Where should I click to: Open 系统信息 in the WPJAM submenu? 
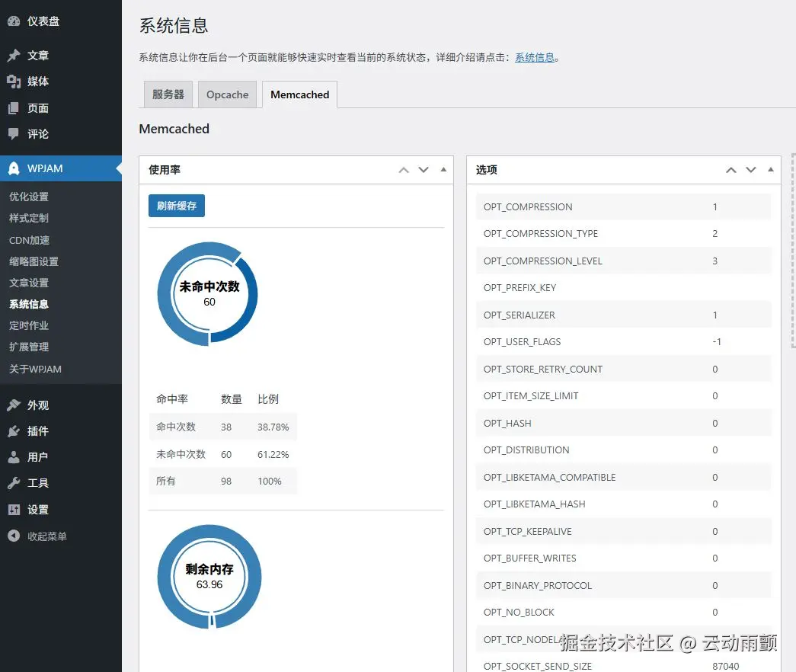point(29,304)
